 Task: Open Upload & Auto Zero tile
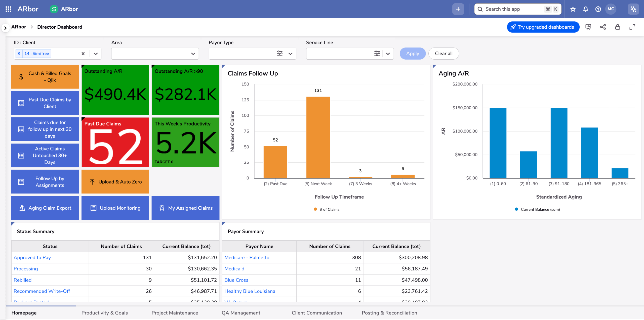tap(115, 181)
